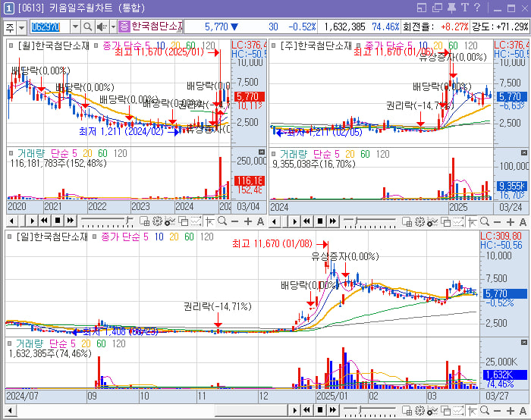
Task: Close daily volume pane with x button
Action: tap(524, 343)
